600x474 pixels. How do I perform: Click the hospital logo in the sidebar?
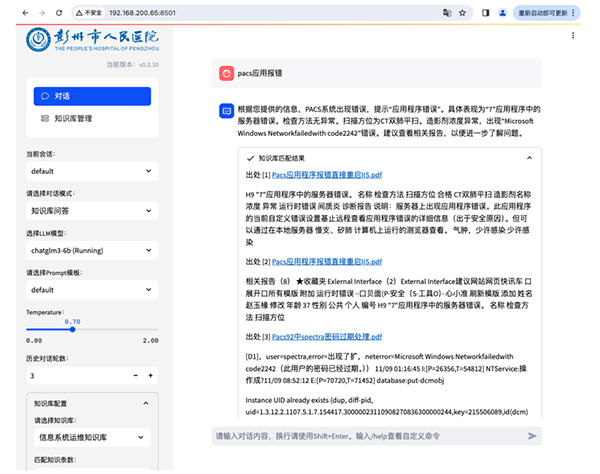42,46
